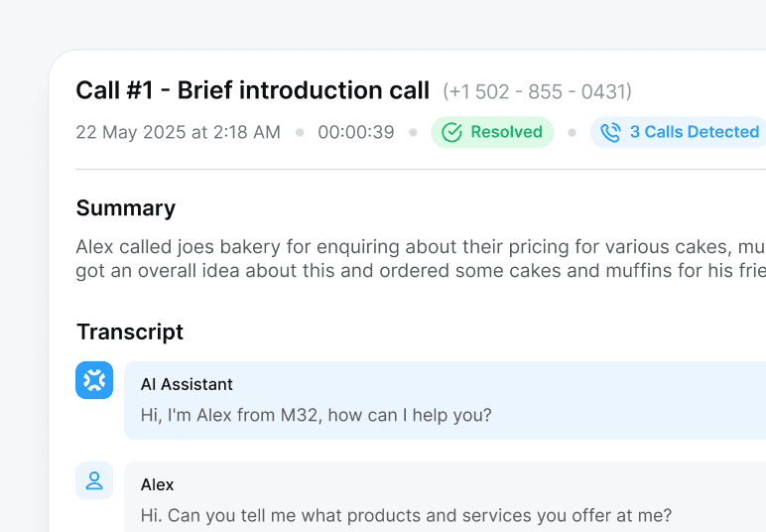This screenshot has width=766, height=532.
Task: Click the green Resolved checkmark icon
Action: coord(452,132)
